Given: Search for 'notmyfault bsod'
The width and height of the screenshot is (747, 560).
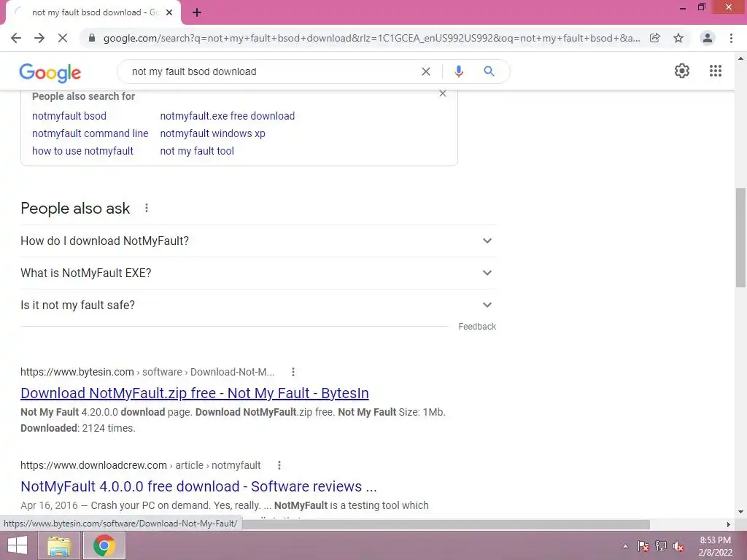Looking at the screenshot, I should 69,116.
